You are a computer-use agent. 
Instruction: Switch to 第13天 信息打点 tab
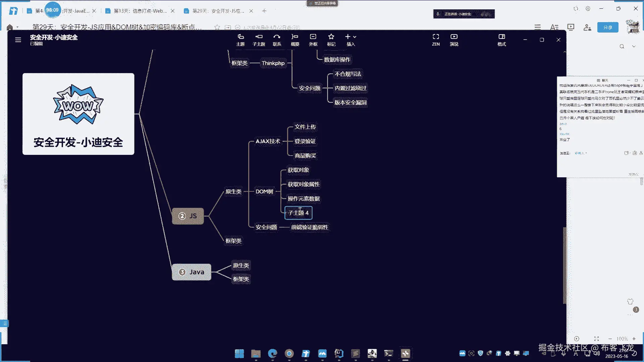tap(140, 11)
